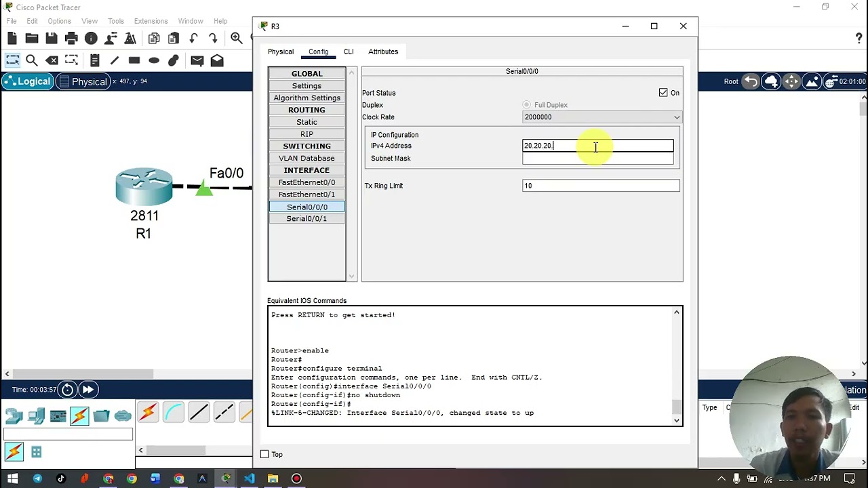Open a file with the folder toolbar icon
The height and width of the screenshot is (488, 868).
point(32,39)
